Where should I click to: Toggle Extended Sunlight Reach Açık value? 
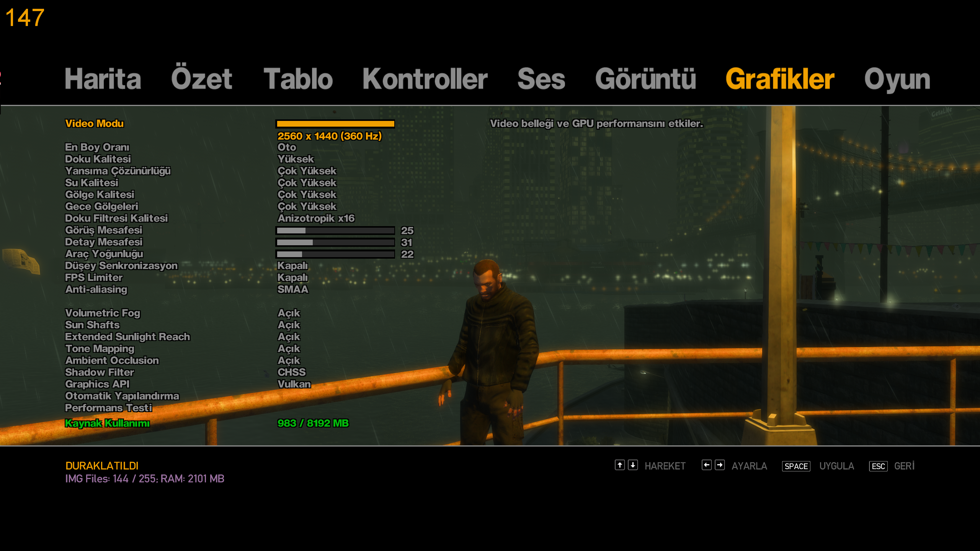point(289,337)
